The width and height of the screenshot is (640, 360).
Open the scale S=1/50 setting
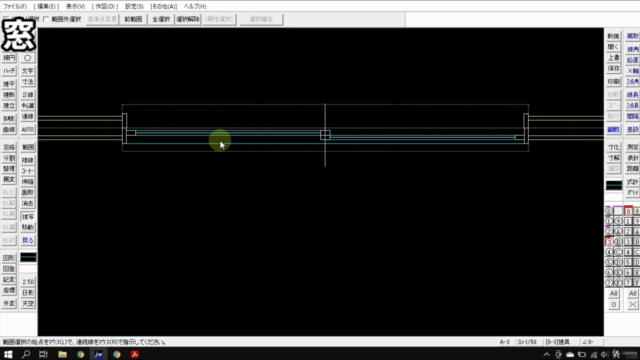click(527, 342)
